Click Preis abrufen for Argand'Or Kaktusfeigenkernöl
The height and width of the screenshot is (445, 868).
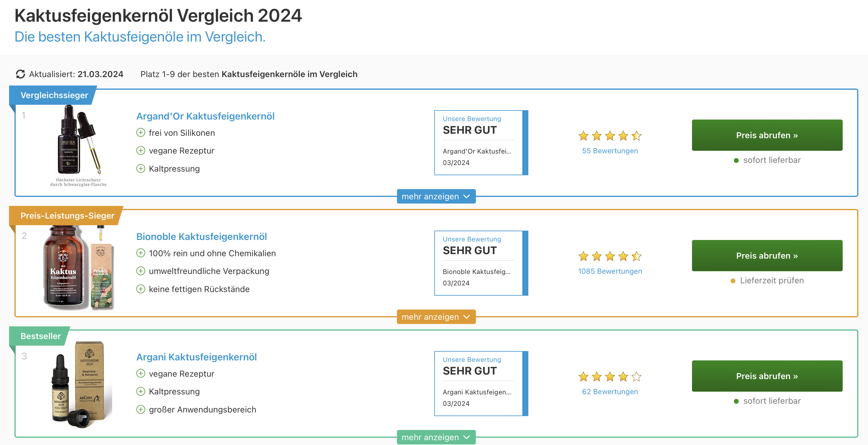click(767, 135)
